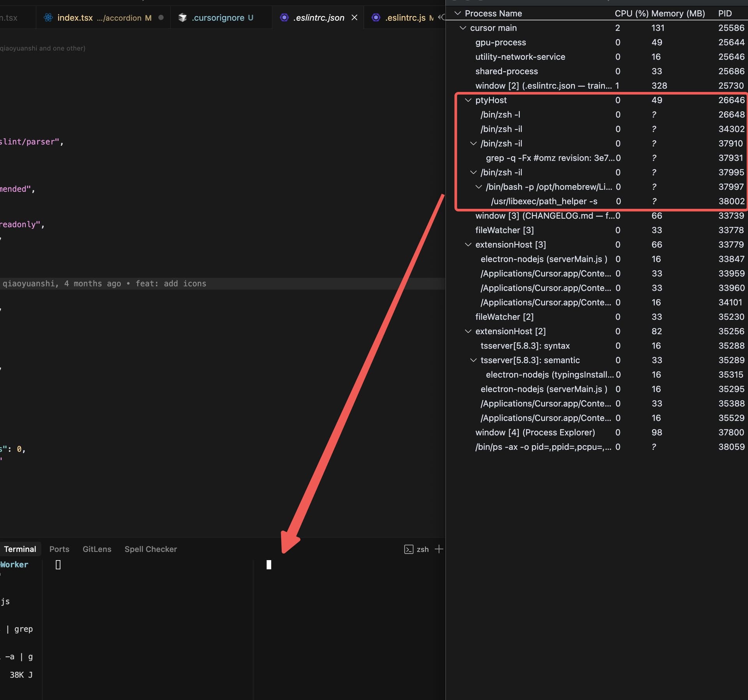The image size is (748, 700).
Task: Select the /bin/zsh -l process row
Action: [x=597, y=115]
